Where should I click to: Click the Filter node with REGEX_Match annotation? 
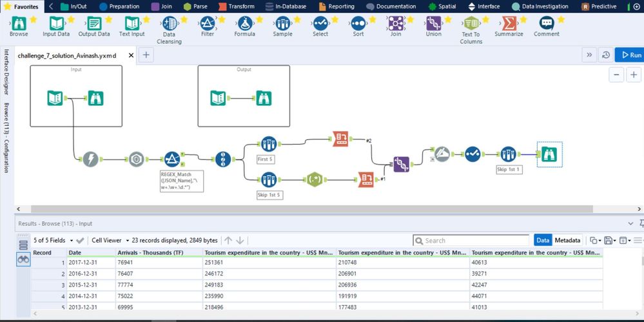[x=172, y=159]
